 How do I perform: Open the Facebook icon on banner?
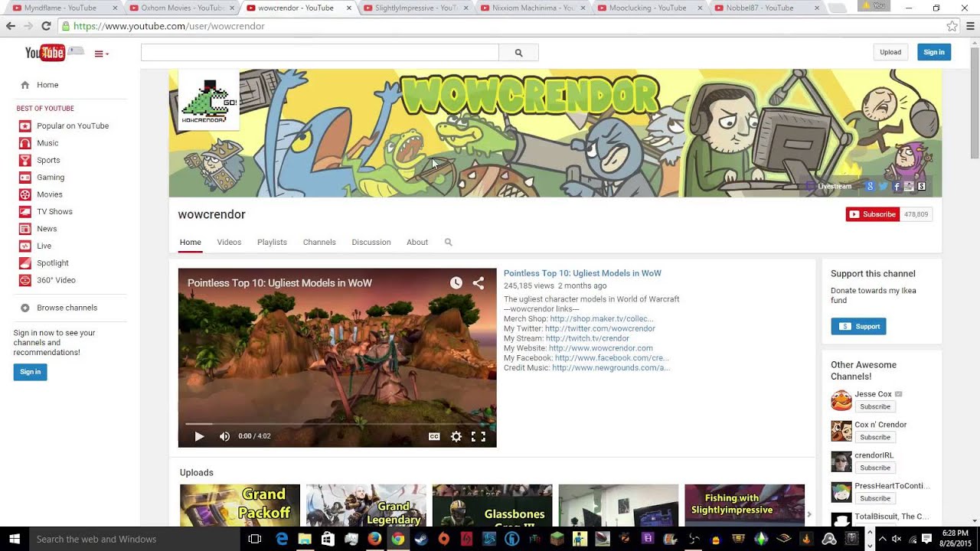point(897,186)
